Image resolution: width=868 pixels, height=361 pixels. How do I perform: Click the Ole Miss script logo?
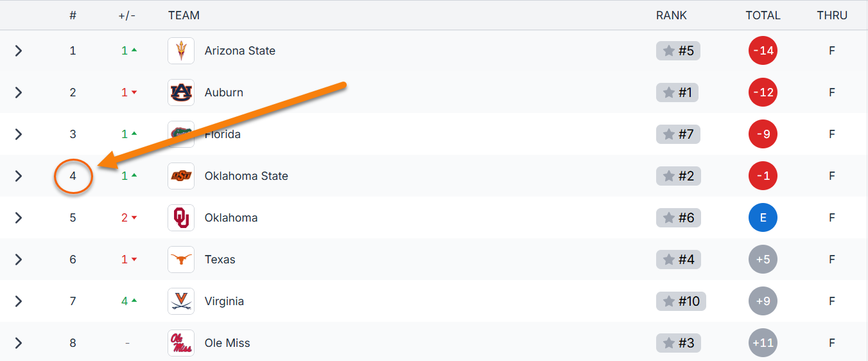[x=181, y=343]
